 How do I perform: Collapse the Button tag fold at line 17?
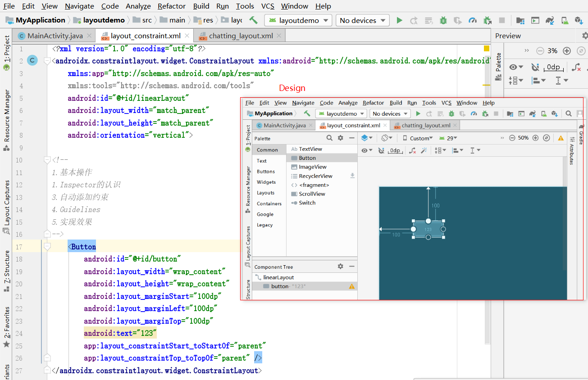(47, 247)
